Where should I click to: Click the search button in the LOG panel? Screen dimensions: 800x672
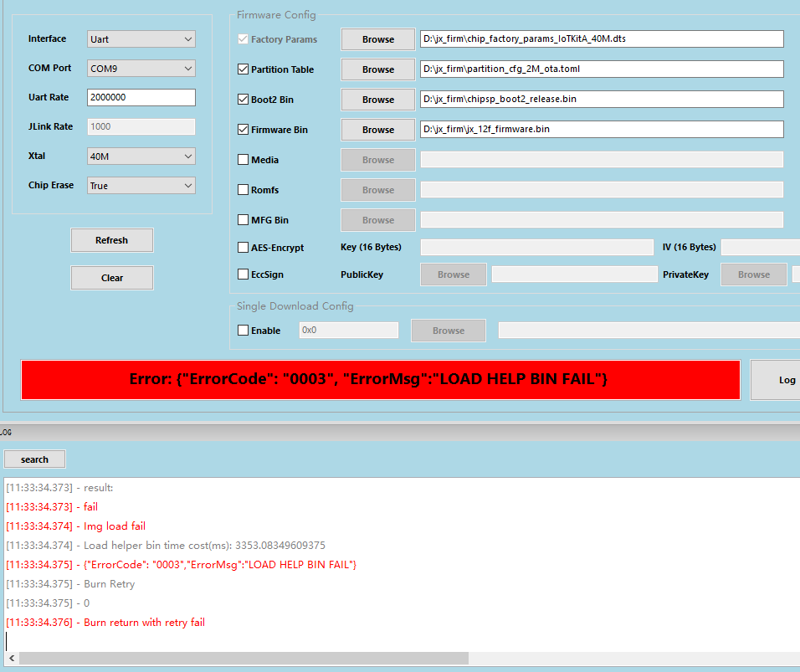[x=34, y=459]
